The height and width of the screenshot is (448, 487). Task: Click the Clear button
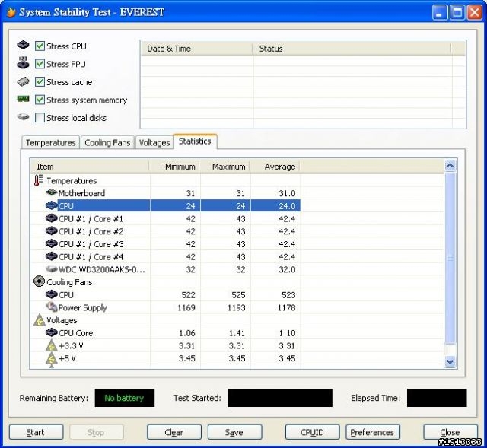click(x=174, y=432)
